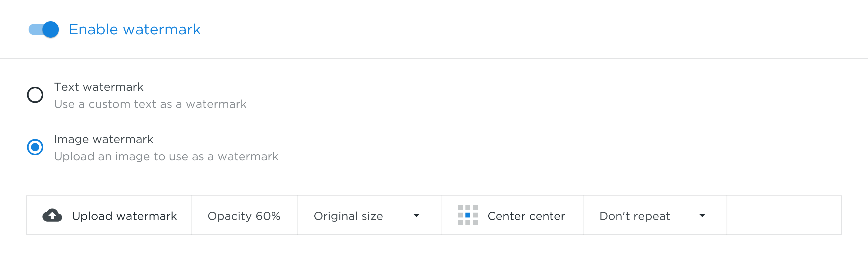This screenshot has height=260, width=868.
Task: Click the Upload watermark button text
Action: [x=124, y=216]
